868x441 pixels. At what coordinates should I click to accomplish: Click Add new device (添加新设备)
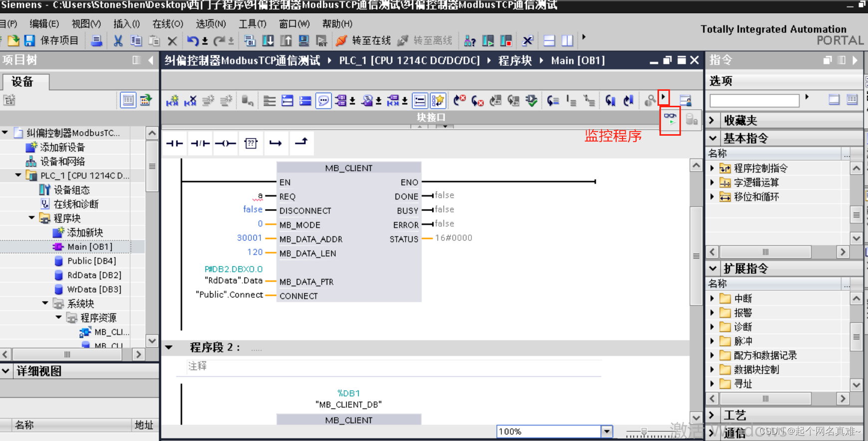[x=62, y=147]
